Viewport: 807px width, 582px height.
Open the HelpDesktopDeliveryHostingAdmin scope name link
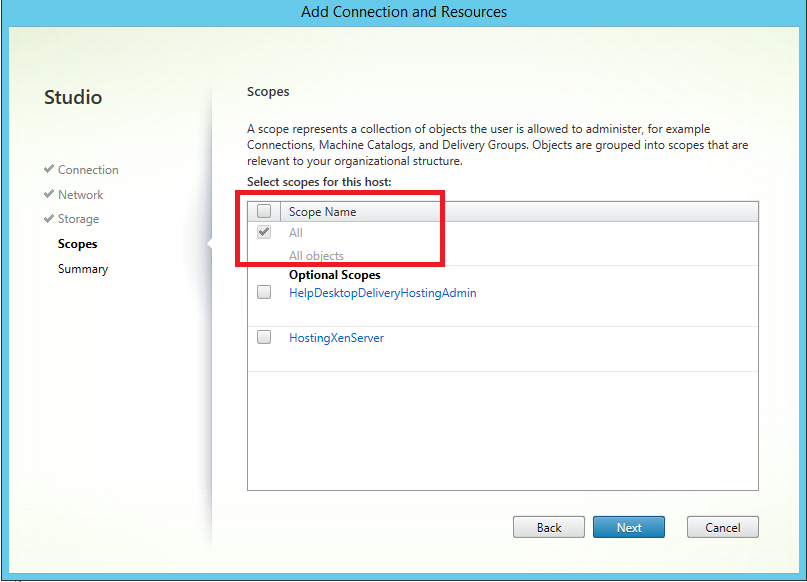click(x=382, y=293)
